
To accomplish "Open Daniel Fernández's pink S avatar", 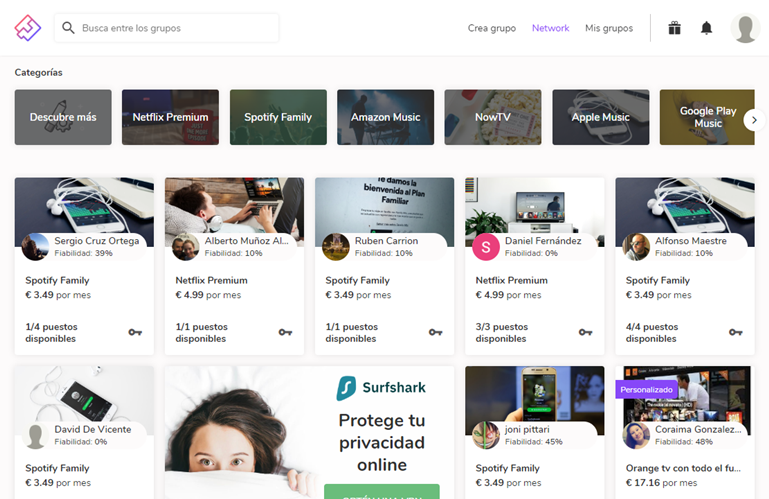I will click(x=486, y=247).
